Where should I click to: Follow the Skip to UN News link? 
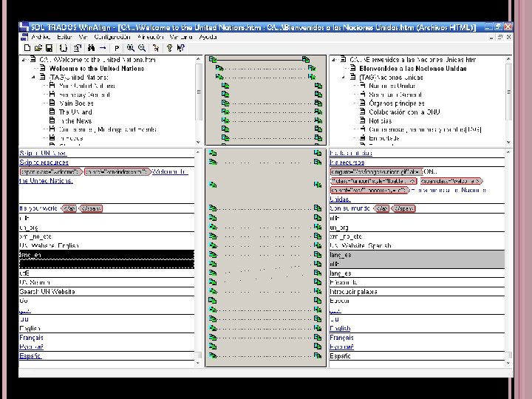point(43,153)
